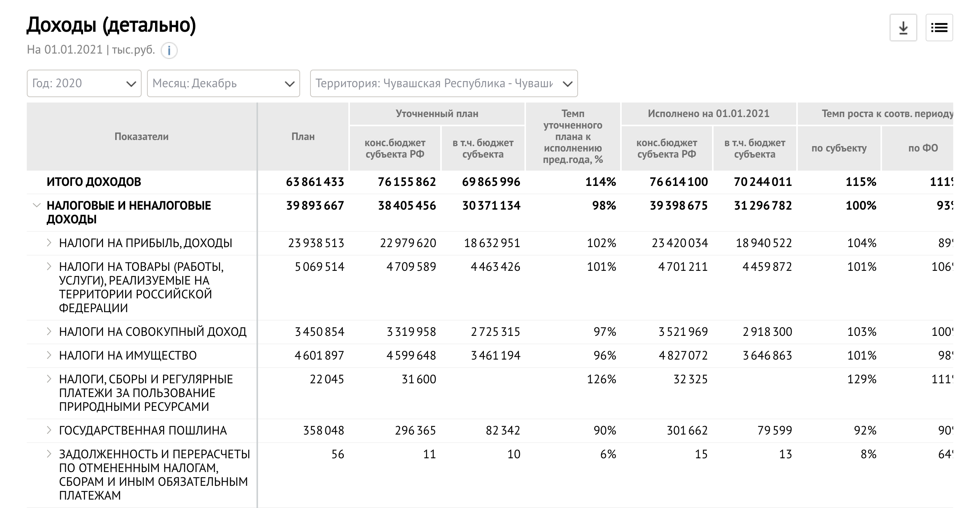Click the 8% value
The image size is (980, 508).
pyautogui.click(x=869, y=454)
